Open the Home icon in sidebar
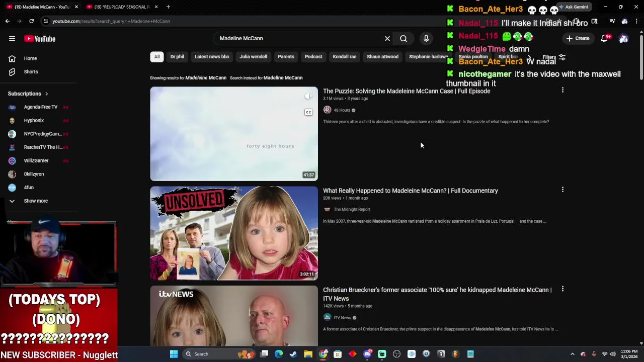This screenshot has height=362, width=644. (x=12, y=58)
